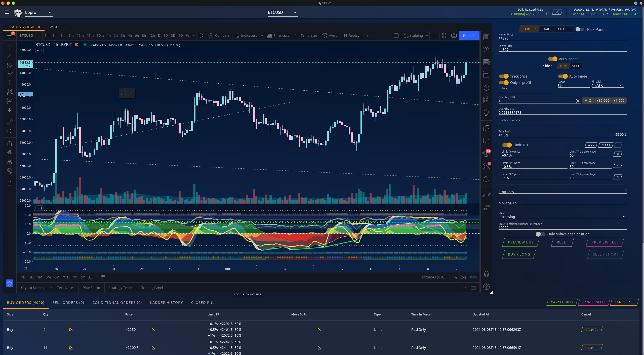Click the chart screenshot camera icon
Image resolution: width=644 pixels, height=355 pixels.
click(x=454, y=35)
